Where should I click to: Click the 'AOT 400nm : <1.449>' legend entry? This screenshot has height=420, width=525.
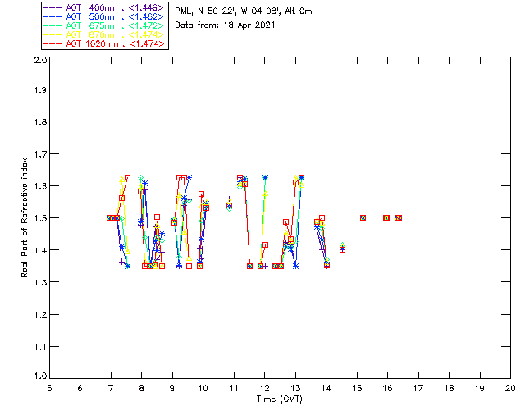click(104, 7)
